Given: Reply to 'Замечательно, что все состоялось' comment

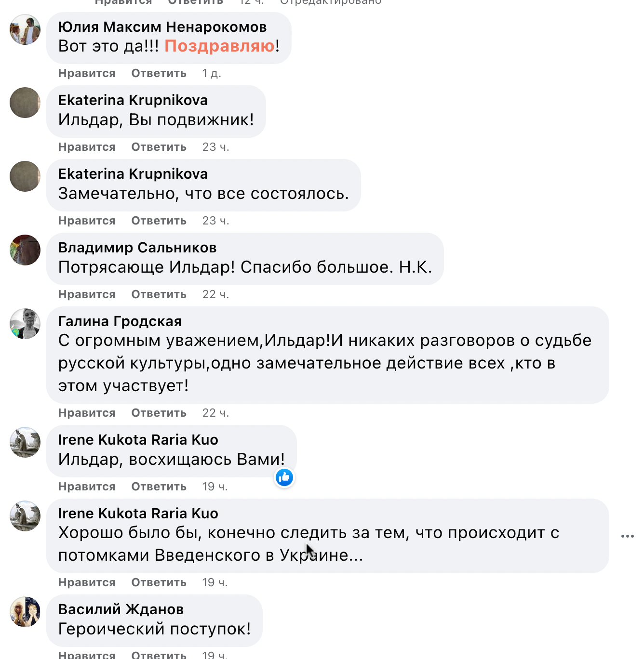Looking at the screenshot, I should [159, 221].
